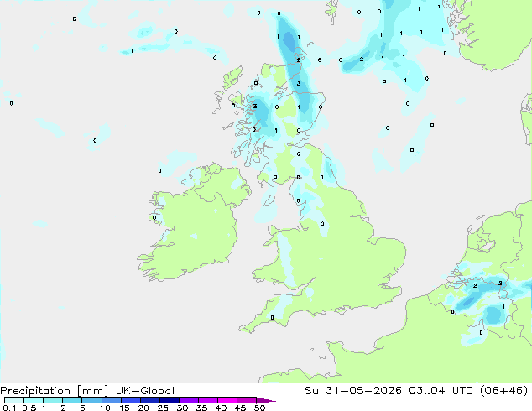The height and width of the screenshot is (411, 532).
Task: Click the 'Precipitation [mm]' title text
Action: point(54,391)
